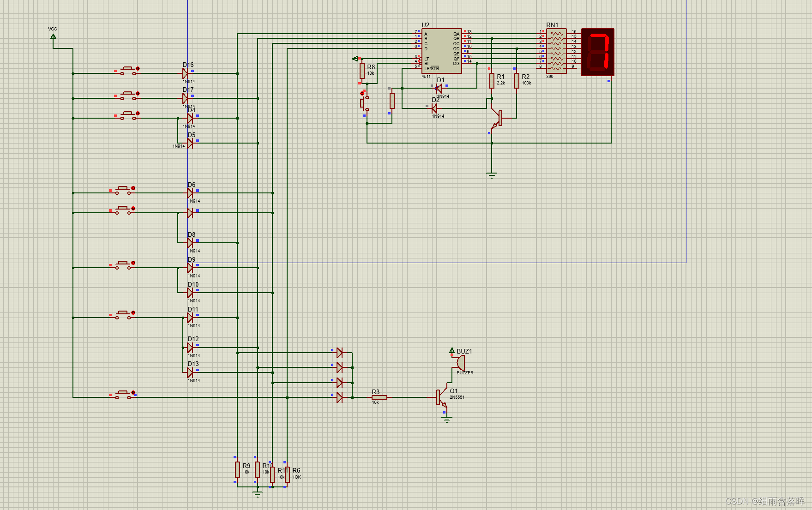Click the ground symbol below Q1
Screen dimensions: 812x510
pos(447,420)
